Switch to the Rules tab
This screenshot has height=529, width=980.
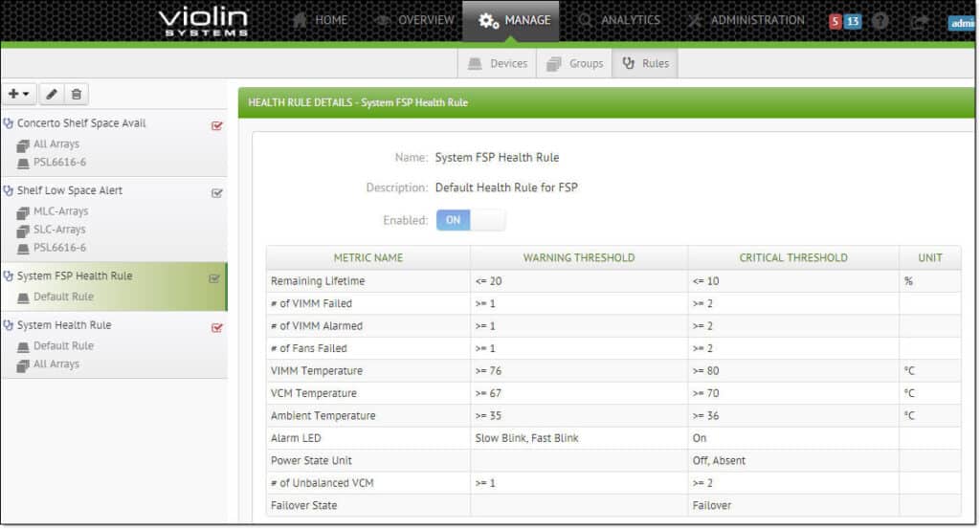pos(645,64)
